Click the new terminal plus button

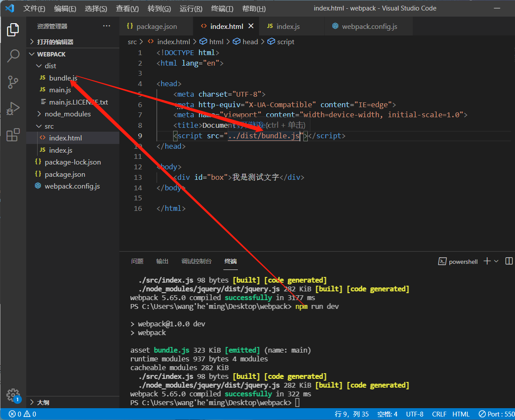click(x=487, y=261)
